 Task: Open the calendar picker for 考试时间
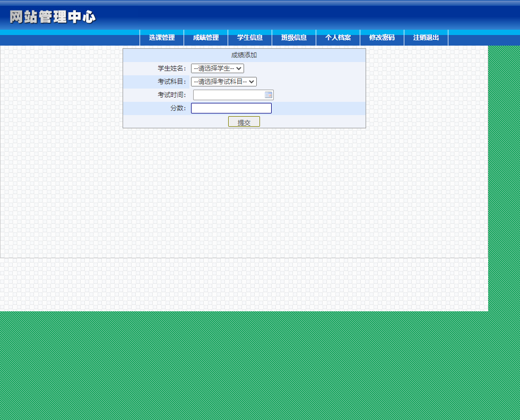click(x=269, y=95)
